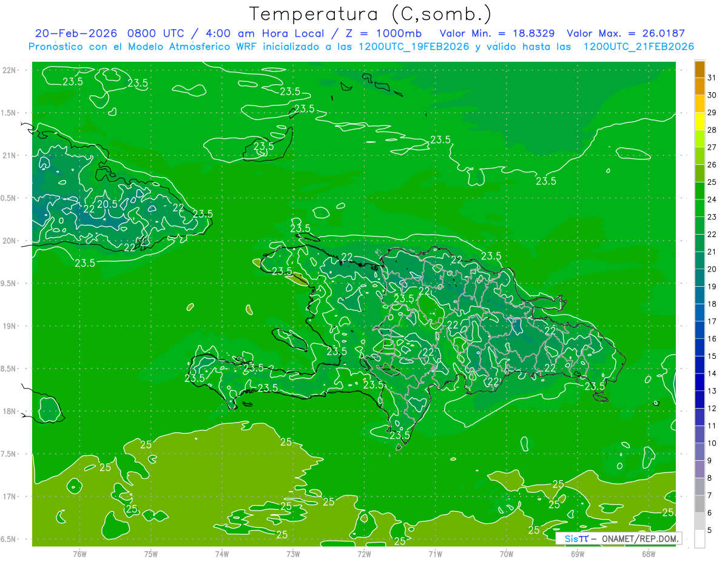Click the color bar legend value '10'
Image resolution: width=728 pixels, height=562 pixels.
point(712,443)
